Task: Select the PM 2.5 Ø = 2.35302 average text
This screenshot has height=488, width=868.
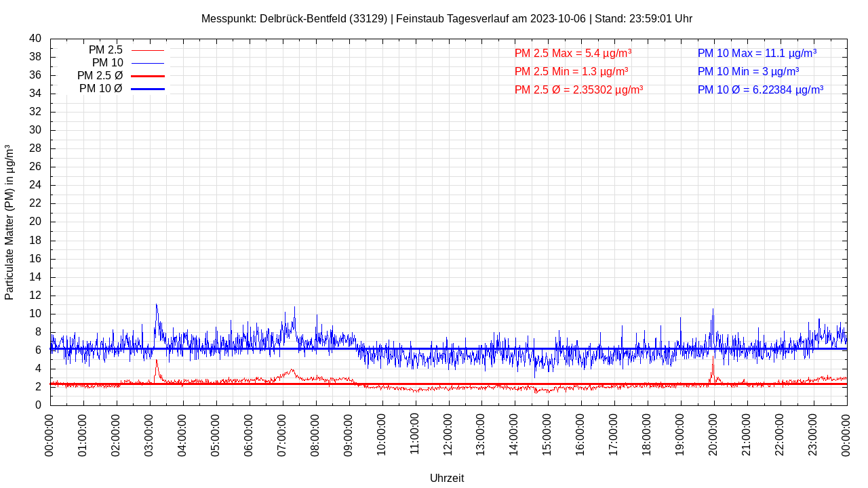Action: coord(578,89)
